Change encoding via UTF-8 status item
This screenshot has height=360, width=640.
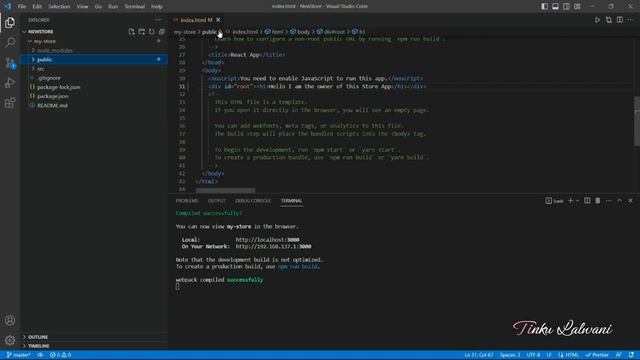[533, 355]
